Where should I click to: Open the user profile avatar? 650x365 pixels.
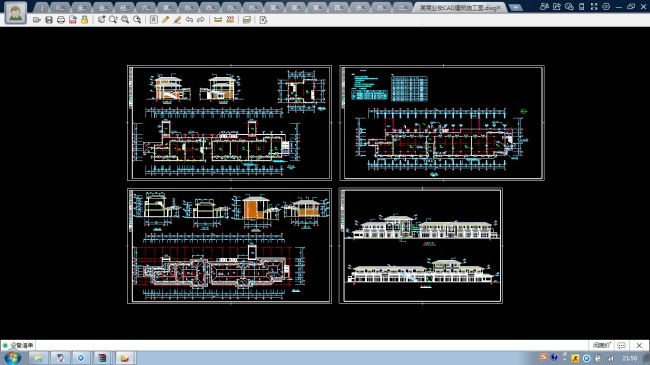[16, 13]
